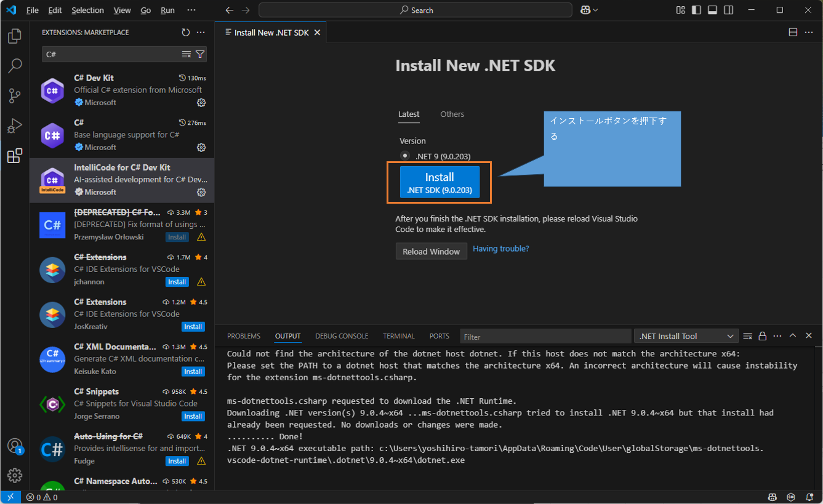823x504 pixels.
Task: Open the Copilot dropdown arrow in title bar
Action: click(595, 10)
